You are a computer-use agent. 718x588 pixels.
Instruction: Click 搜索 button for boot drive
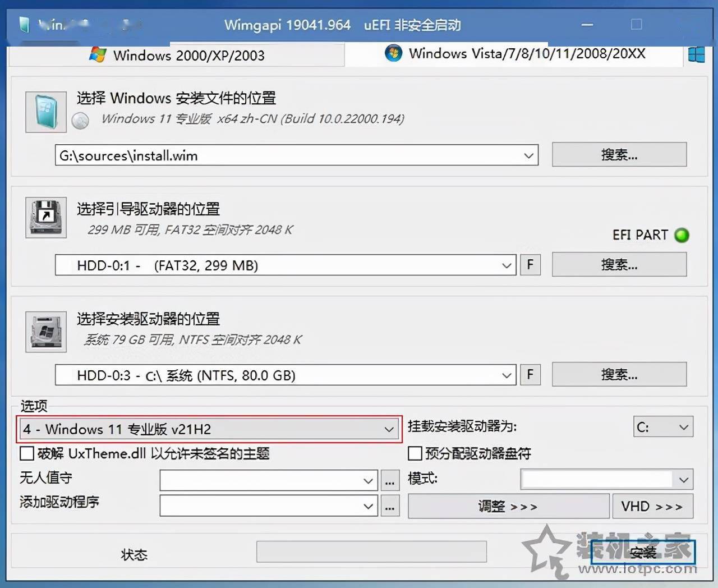click(619, 264)
